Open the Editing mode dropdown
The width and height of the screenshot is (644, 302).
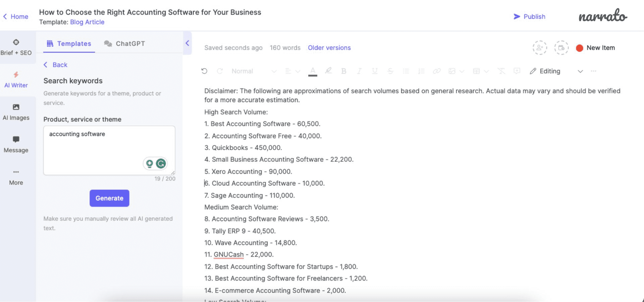(x=556, y=71)
